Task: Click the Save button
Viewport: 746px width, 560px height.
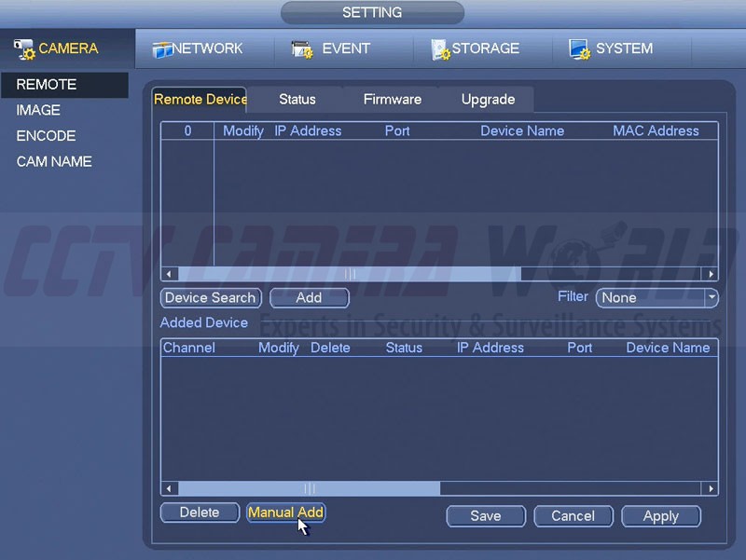Action: 485,515
